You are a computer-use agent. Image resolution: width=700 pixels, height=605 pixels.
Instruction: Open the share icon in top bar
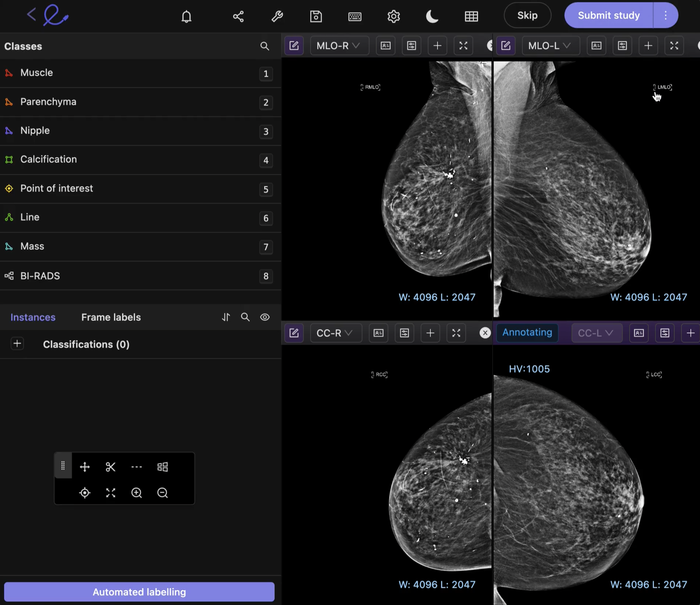pos(238,16)
